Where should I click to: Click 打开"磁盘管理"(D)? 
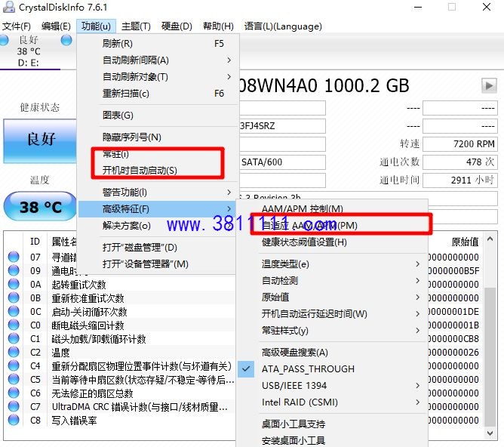pyautogui.click(x=158, y=248)
